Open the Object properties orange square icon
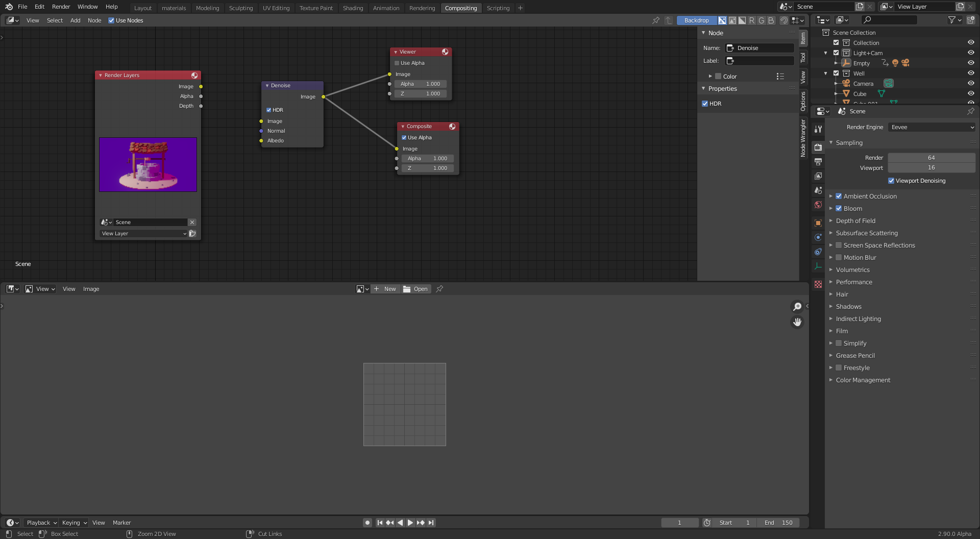This screenshot has width=980, height=539. pyautogui.click(x=818, y=223)
